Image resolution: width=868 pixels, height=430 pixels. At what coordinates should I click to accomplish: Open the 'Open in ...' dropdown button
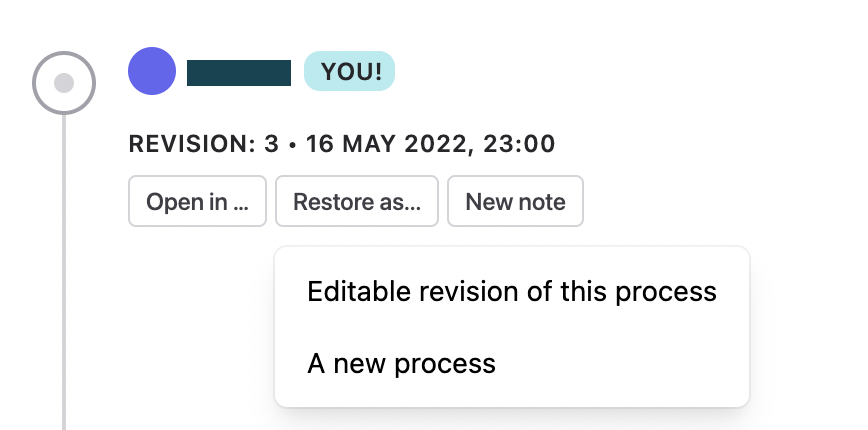198,201
